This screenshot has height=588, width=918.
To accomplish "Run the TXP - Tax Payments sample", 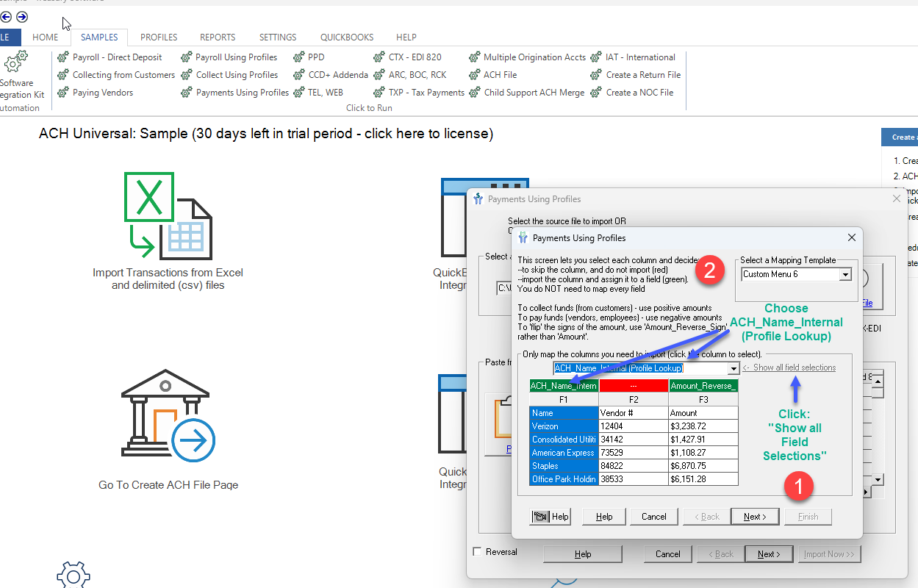I will tap(419, 93).
